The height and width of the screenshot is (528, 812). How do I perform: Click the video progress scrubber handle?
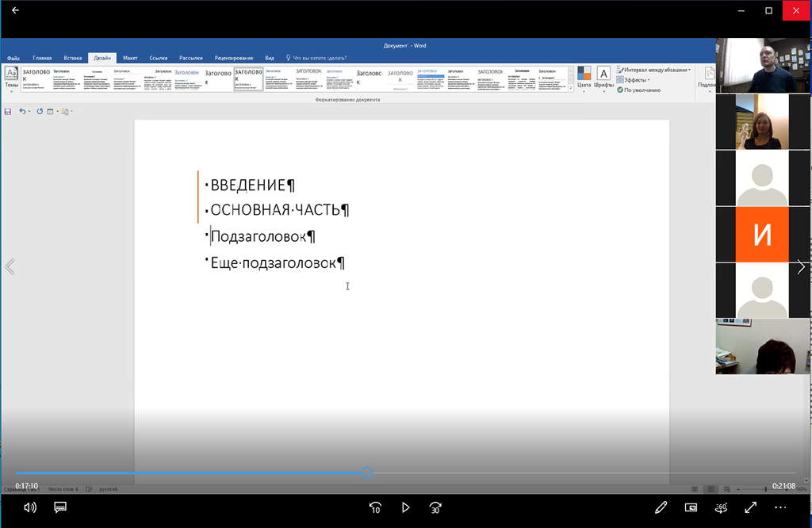click(x=367, y=473)
